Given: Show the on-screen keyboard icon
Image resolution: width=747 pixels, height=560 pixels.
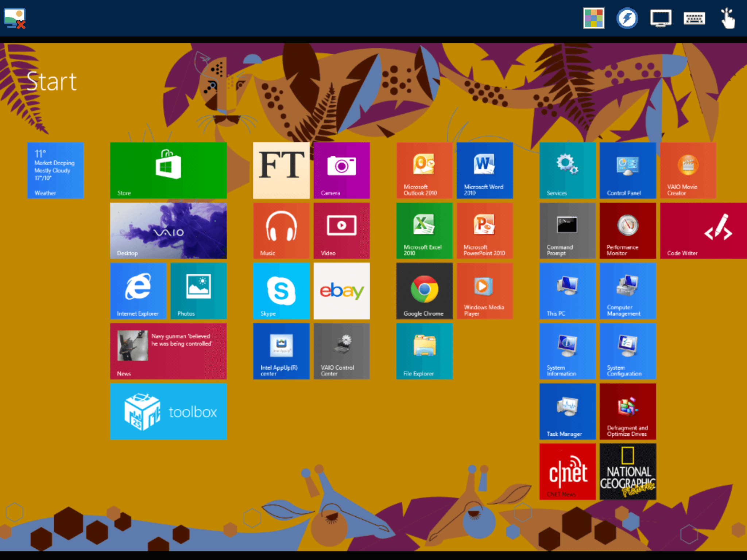Looking at the screenshot, I should (694, 18).
